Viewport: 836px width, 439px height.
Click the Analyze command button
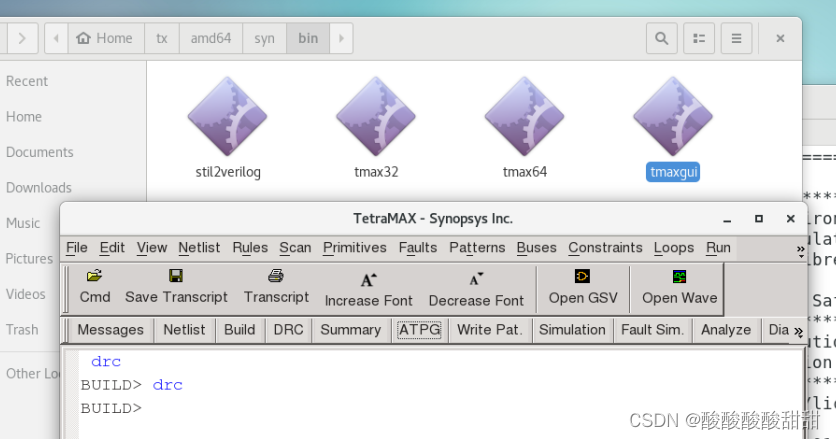pos(726,330)
